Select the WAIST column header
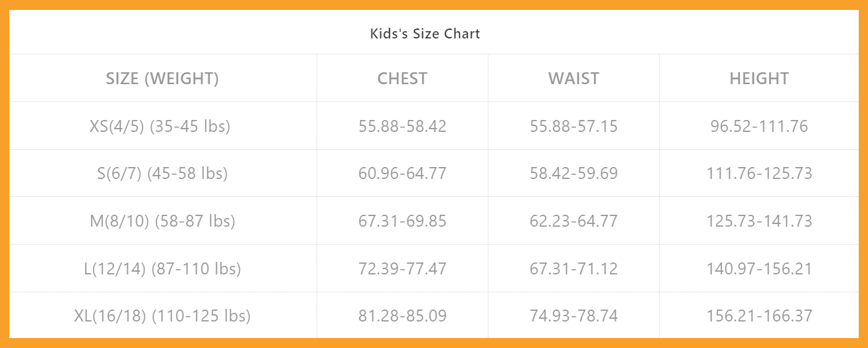The height and width of the screenshot is (348, 868). (x=573, y=78)
